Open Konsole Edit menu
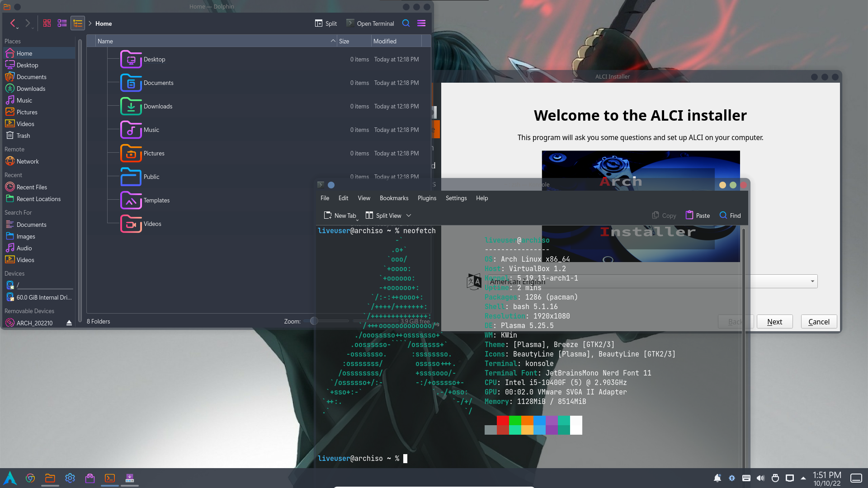This screenshot has width=868, height=488. coord(343,198)
